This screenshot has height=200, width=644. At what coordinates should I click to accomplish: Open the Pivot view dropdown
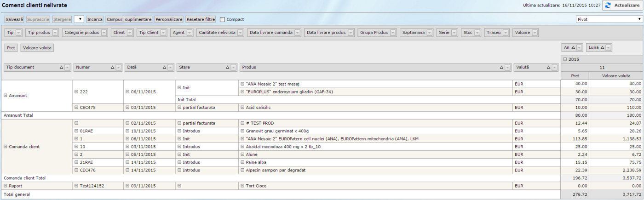click(609, 19)
